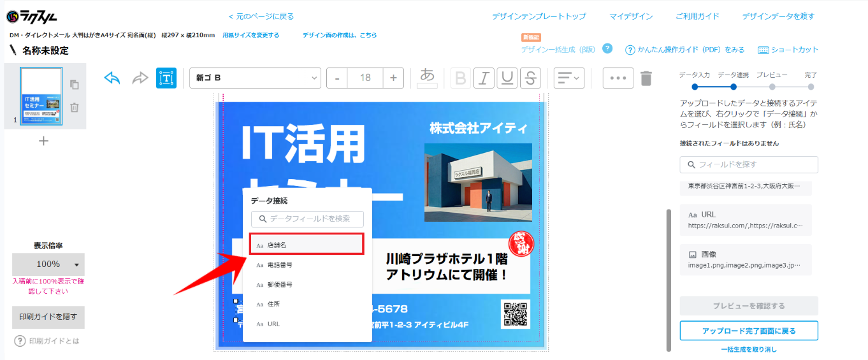868x360 pixels.
Task: Delete element with toolbar trash icon
Action: pyautogui.click(x=646, y=78)
